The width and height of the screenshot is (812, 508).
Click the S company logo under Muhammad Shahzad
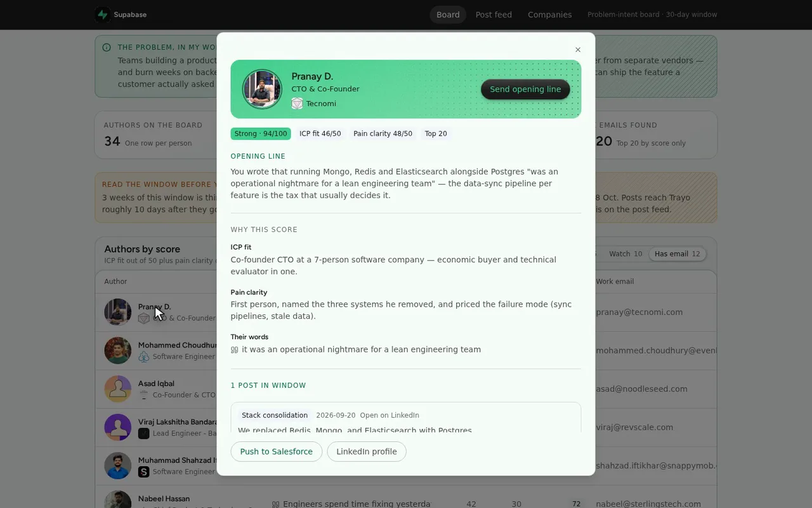(144, 472)
